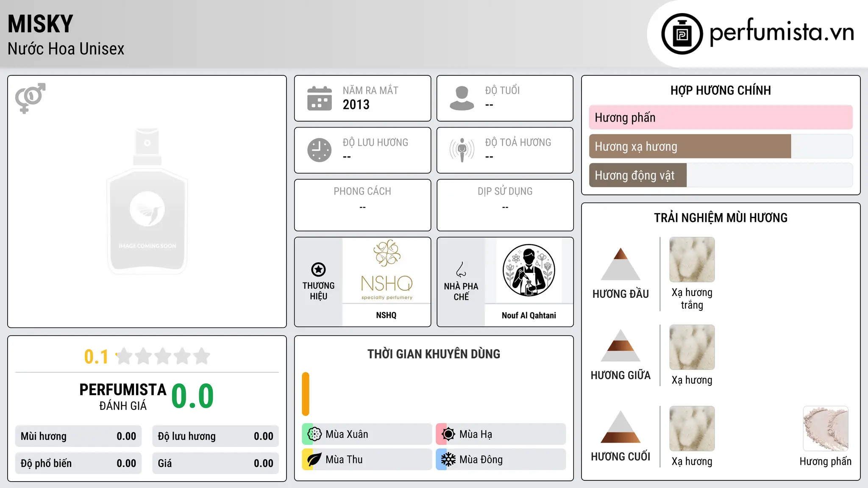Image resolution: width=868 pixels, height=488 pixels.
Task: Click the Mùa Đông snowflake icon
Action: (x=448, y=460)
